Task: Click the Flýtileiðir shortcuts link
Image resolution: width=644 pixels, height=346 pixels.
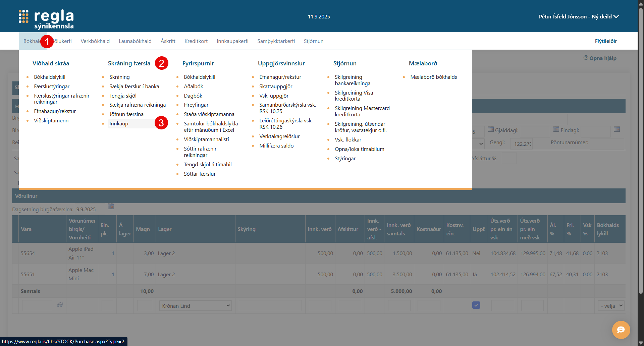Action: pos(605,41)
